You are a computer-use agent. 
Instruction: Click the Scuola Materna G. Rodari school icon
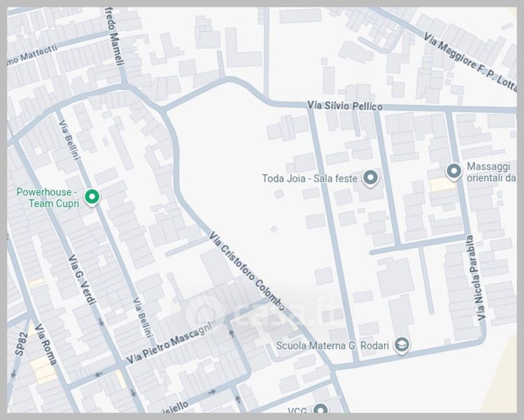click(402, 344)
